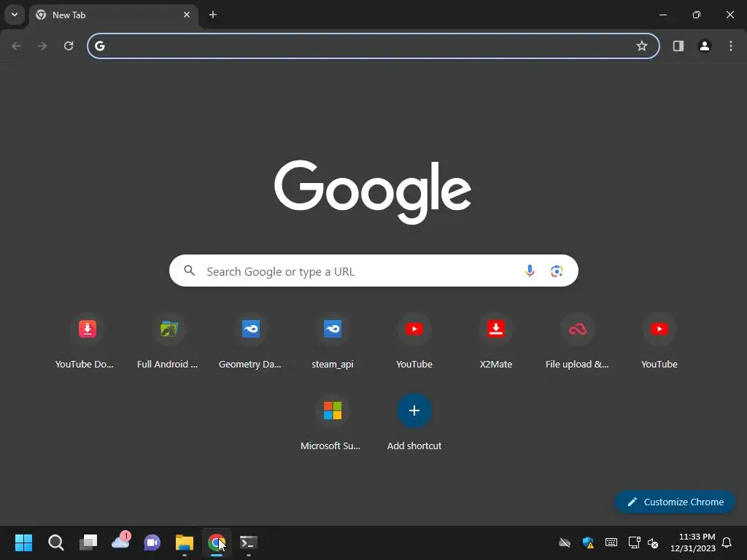
Task: Open the first YouTube shortcut next to steam_api
Action: pos(414,342)
